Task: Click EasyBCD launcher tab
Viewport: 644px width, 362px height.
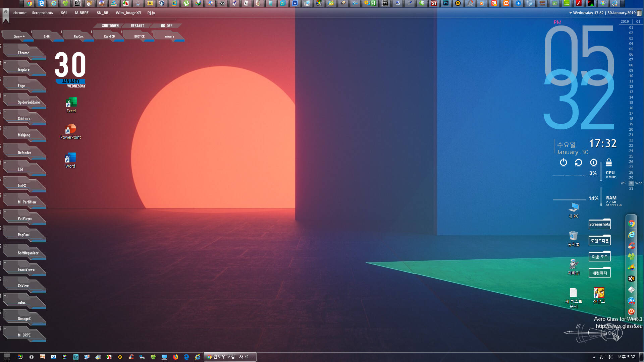Action: (109, 36)
